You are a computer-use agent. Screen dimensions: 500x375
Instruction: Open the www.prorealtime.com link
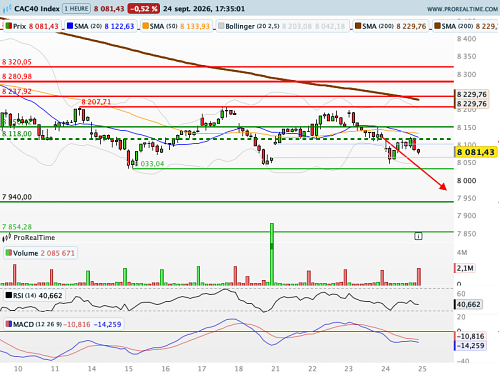tap(463, 9)
